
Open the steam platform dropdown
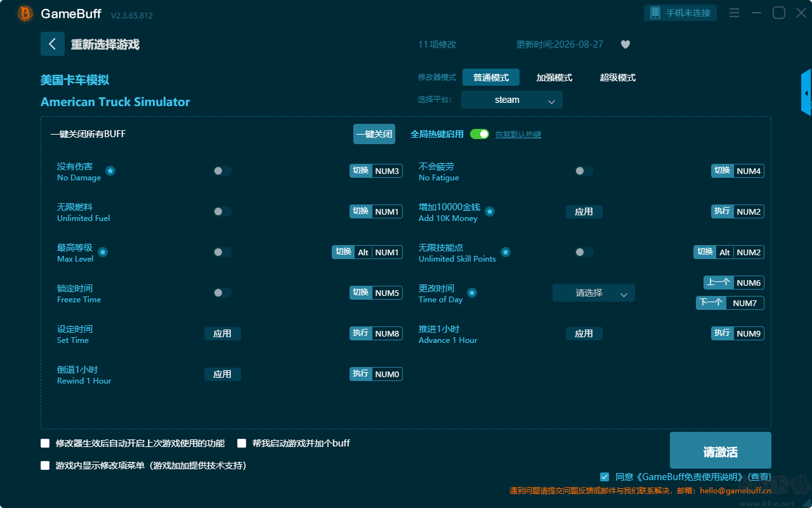tap(512, 100)
